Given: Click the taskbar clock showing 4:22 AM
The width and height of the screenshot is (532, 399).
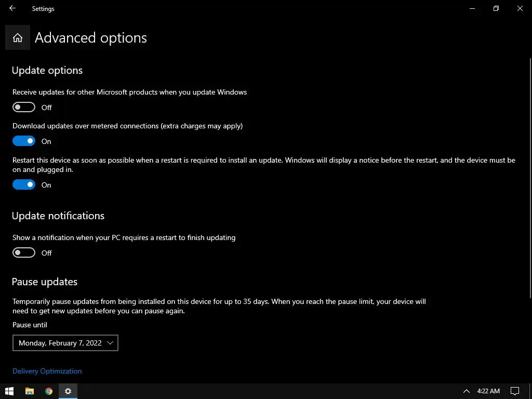Looking at the screenshot, I should click(488, 391).
